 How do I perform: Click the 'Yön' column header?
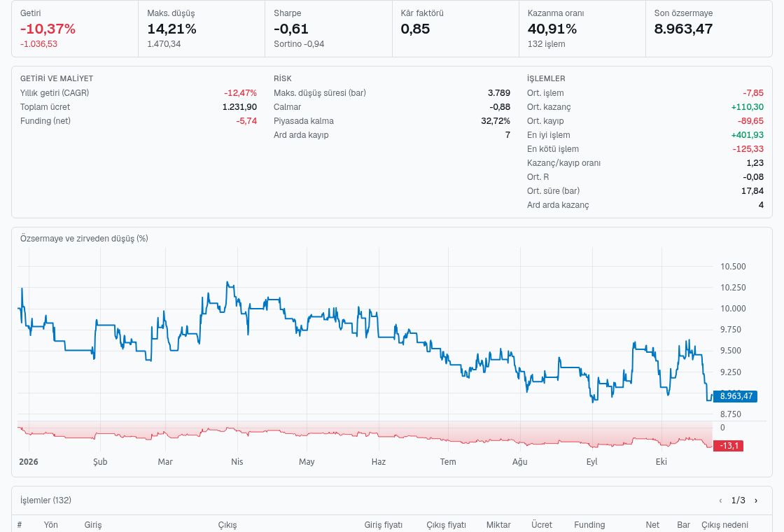50,524
